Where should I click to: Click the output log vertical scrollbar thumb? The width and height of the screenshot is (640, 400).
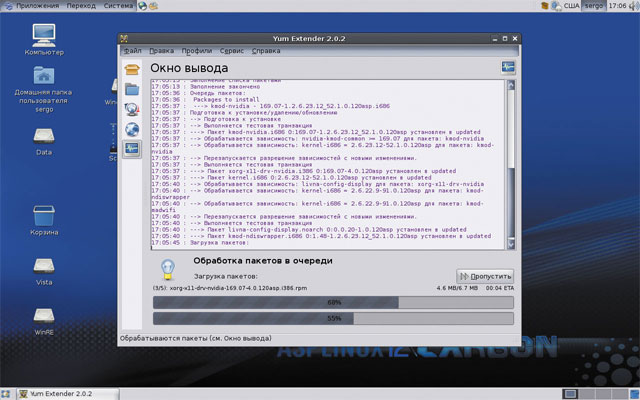511,200
